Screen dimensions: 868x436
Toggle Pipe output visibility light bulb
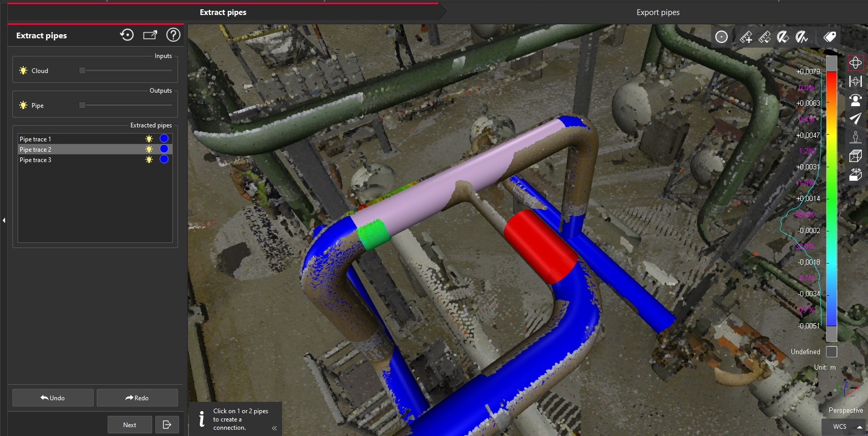pyautogui.click(x=23, y=105)
